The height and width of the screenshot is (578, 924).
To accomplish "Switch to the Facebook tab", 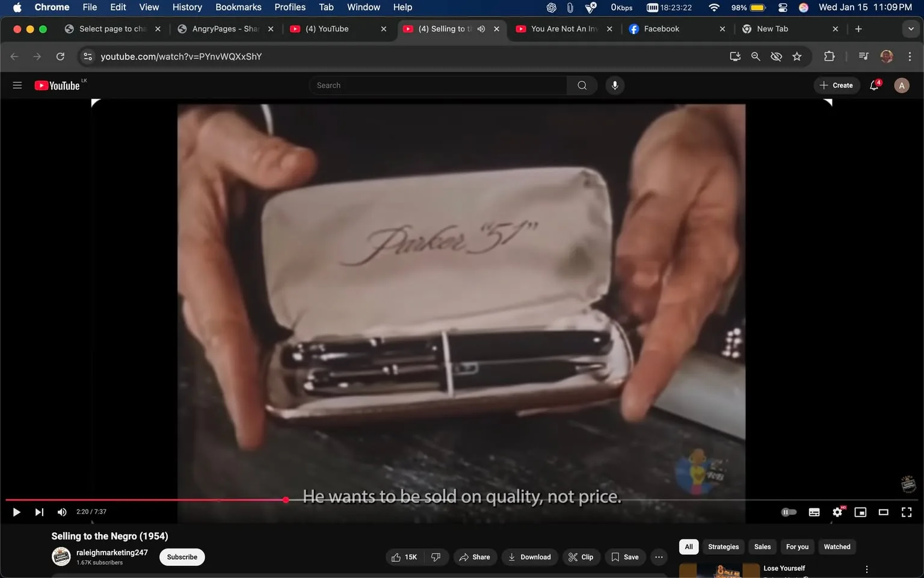I will (x=662, y=28).
